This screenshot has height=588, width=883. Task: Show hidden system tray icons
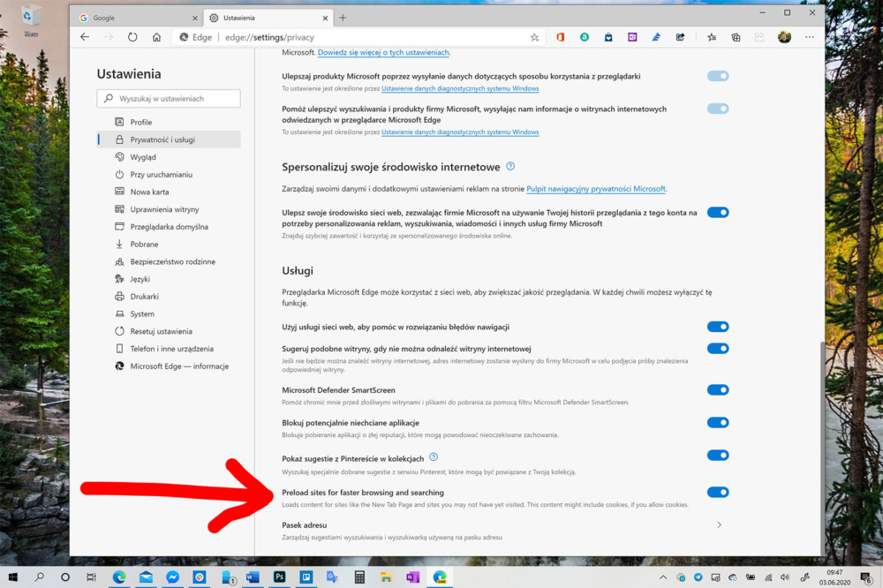(x=663, y=577)
